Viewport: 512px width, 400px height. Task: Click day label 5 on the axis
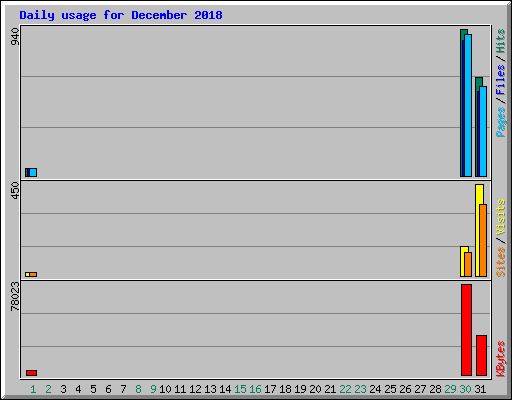pos(93,389)
